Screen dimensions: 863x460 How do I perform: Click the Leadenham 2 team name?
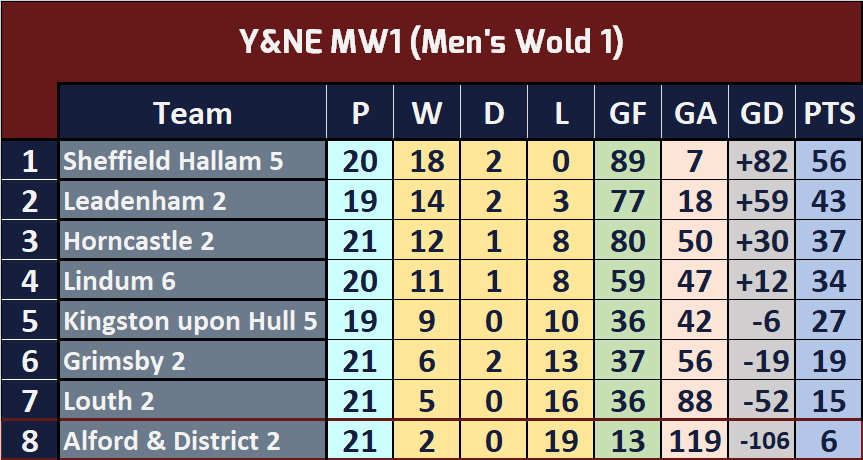pos(145,201)
